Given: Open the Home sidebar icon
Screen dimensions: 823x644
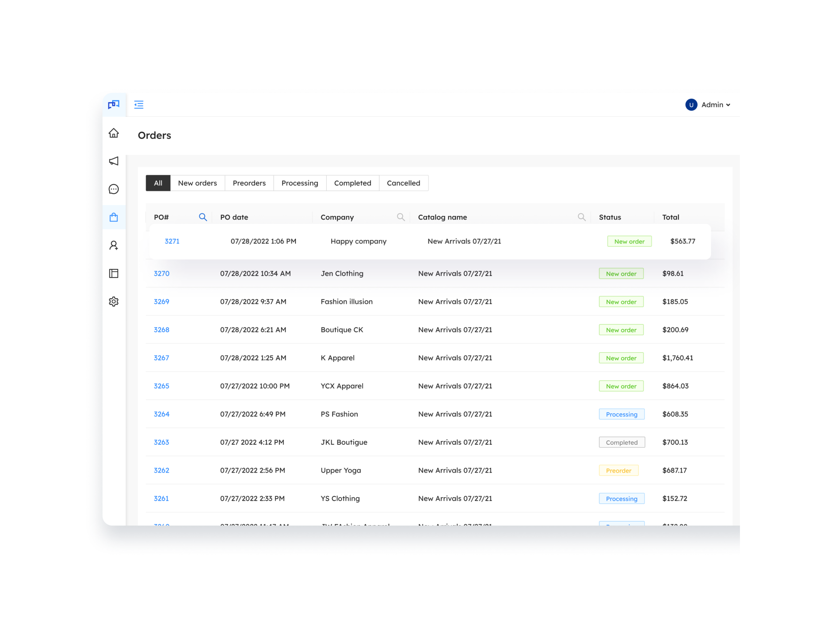Looking at the screenshot, I should coord(114,133).
